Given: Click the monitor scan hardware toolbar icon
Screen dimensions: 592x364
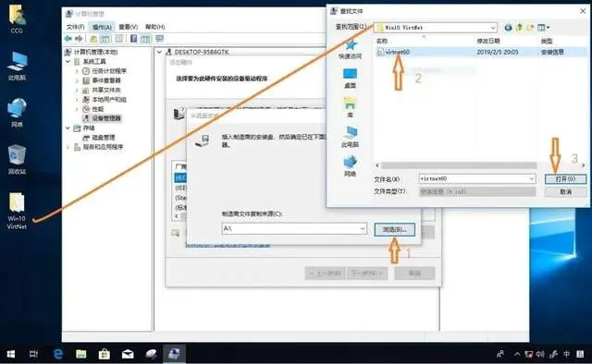Looking at the screenshot, I should click(x=160, y=39).
